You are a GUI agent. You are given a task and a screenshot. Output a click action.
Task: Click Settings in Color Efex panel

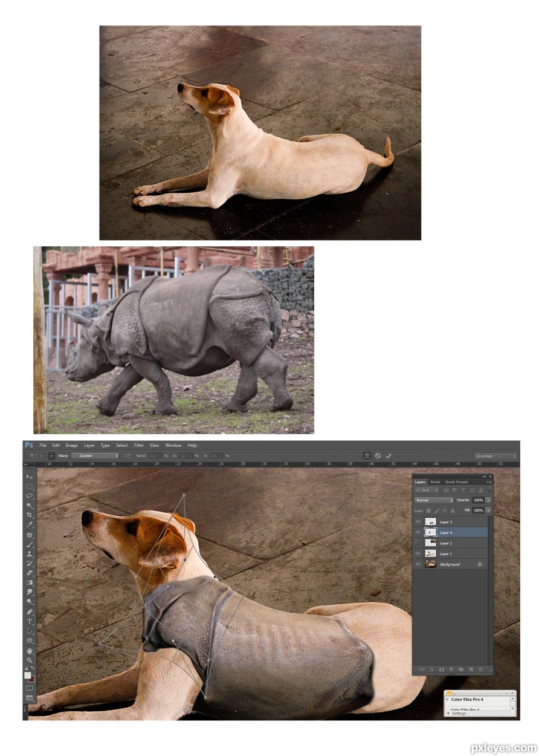click(x=459, y=713)
